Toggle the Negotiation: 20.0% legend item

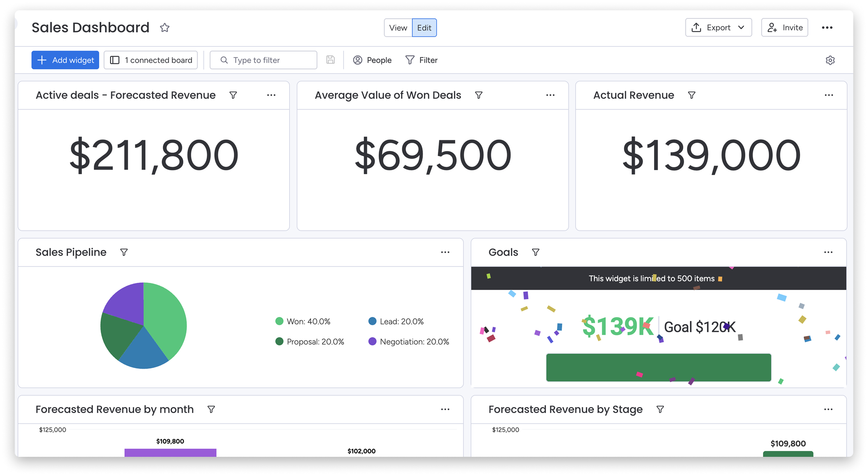409,342
